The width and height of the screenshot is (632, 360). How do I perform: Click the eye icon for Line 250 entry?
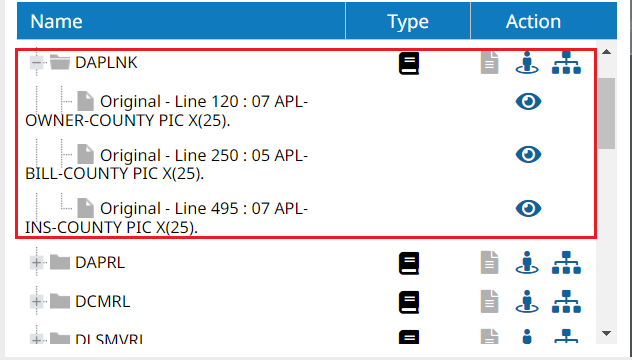click(528, 154)
